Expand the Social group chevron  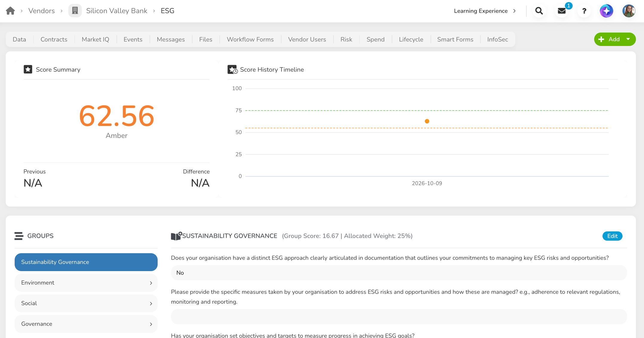[151, 303]
